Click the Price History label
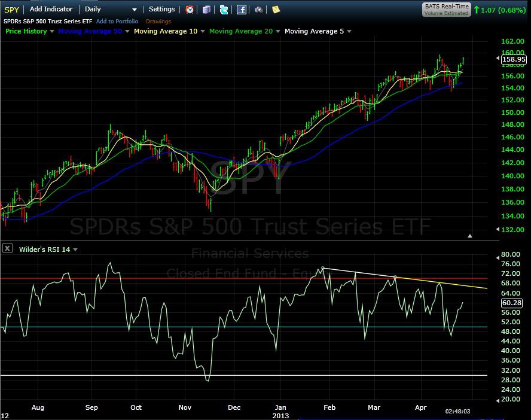This screenshot has height=420, width=531. 26,31
